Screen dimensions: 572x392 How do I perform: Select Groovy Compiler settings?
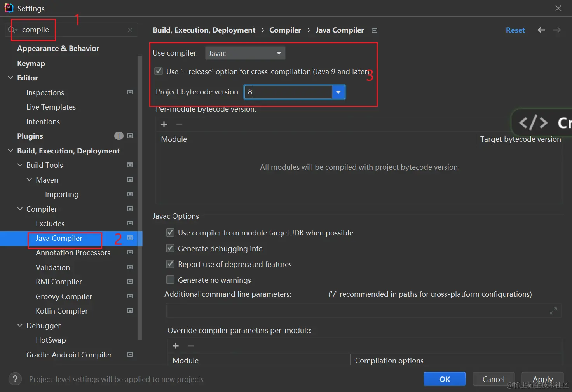[64, 296]
